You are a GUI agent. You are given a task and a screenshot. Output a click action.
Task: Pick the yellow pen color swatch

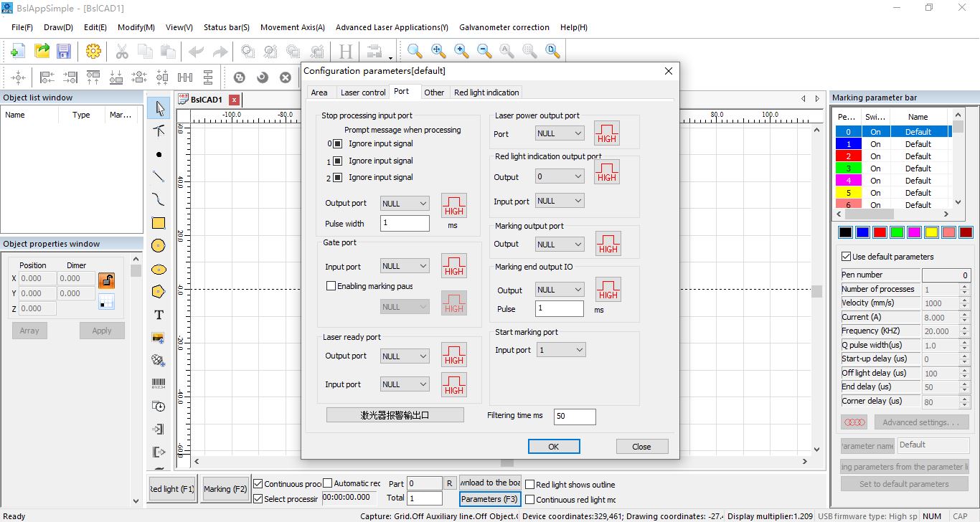931,232
